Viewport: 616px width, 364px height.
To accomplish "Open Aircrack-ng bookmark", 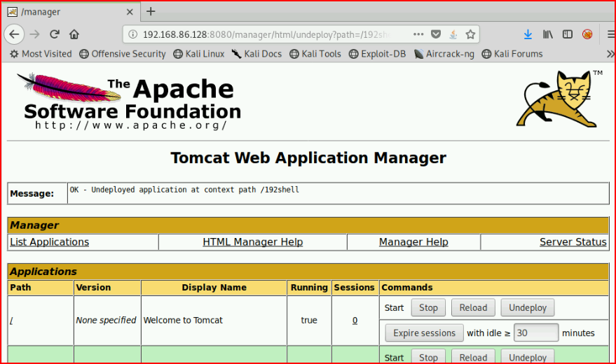I will coord(444,54).
